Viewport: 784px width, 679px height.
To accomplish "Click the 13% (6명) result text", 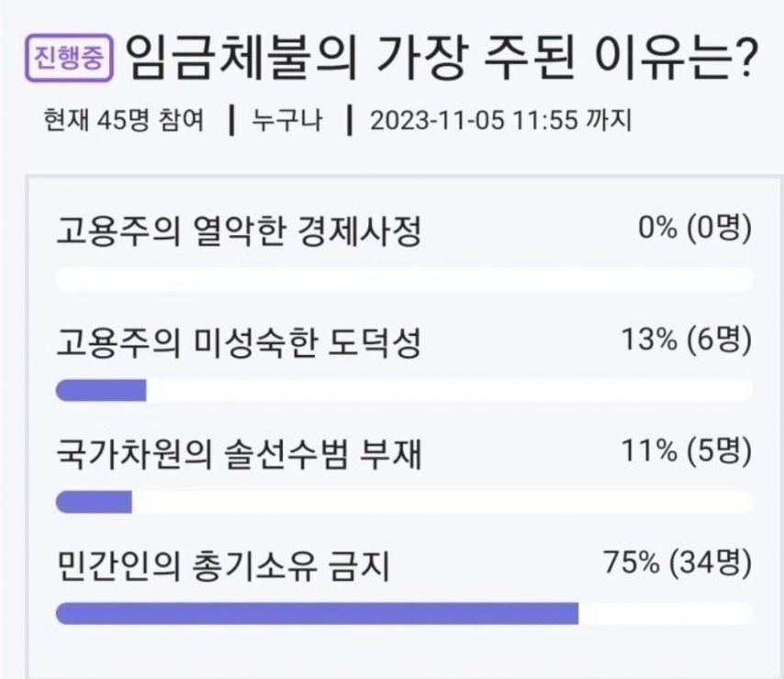I will [x=687, y=339].
